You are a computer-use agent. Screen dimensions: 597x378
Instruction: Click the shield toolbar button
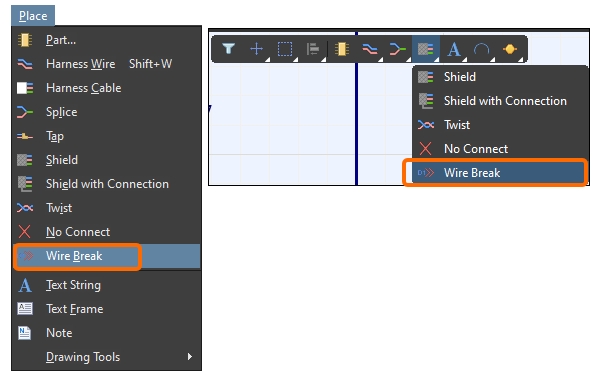pos(426,49)
